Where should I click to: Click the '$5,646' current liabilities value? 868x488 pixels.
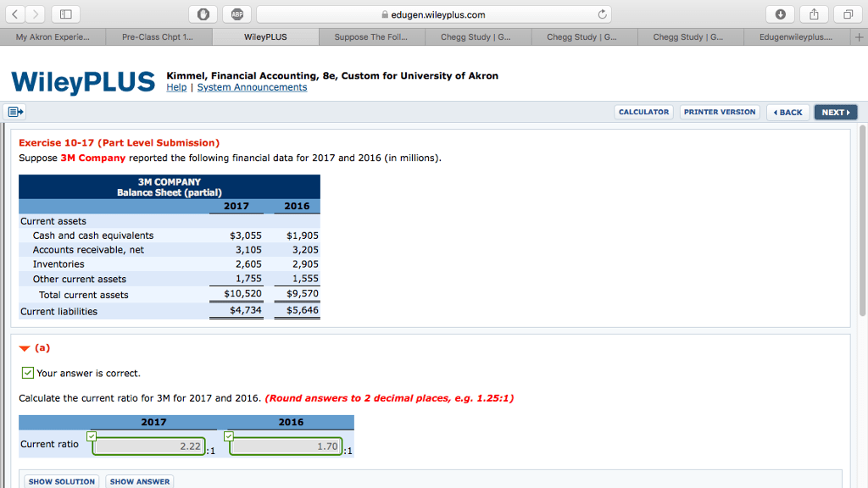(303, 310)
